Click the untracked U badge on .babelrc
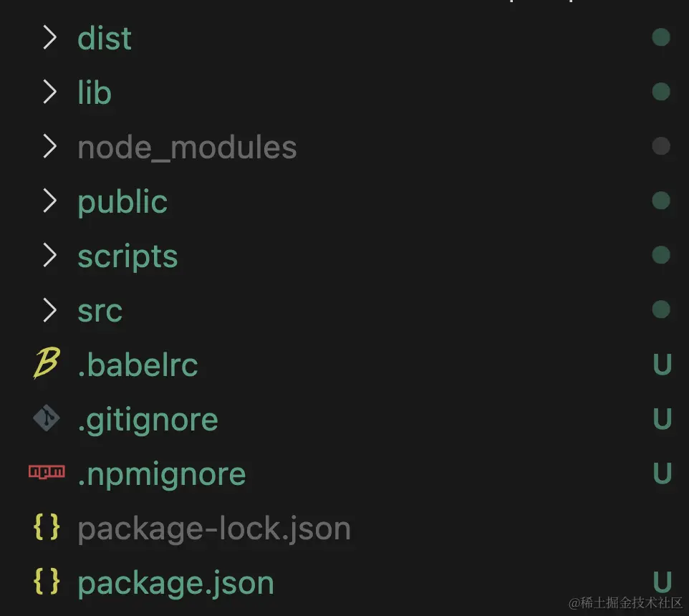Image resolution: width=689 pixels, height=616 pixels. [662, 365]
